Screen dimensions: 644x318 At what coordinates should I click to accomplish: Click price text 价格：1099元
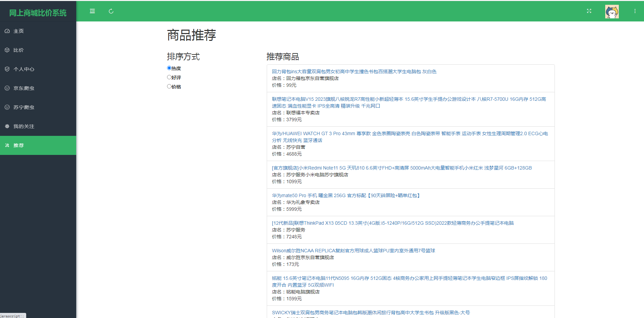point(287,181)
